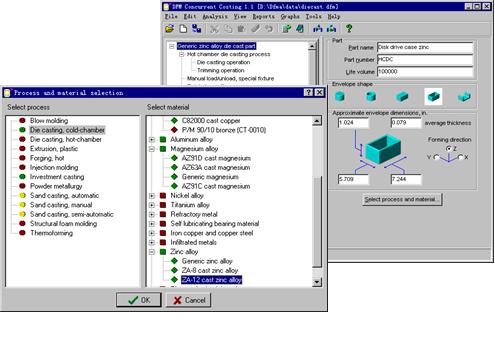Screen dimensions: 495x364
Task: Click Select process and material button
Action: (x=402, y=199)
